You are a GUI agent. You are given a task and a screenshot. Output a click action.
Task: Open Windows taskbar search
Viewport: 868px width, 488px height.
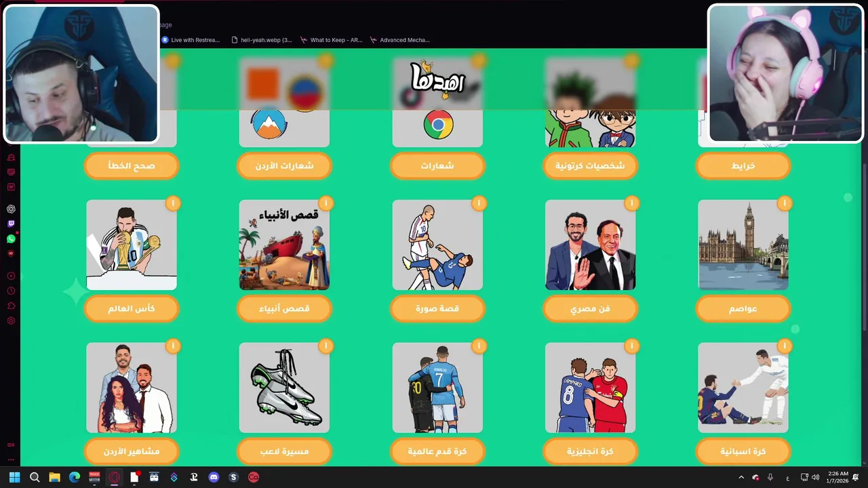(35, 477)
